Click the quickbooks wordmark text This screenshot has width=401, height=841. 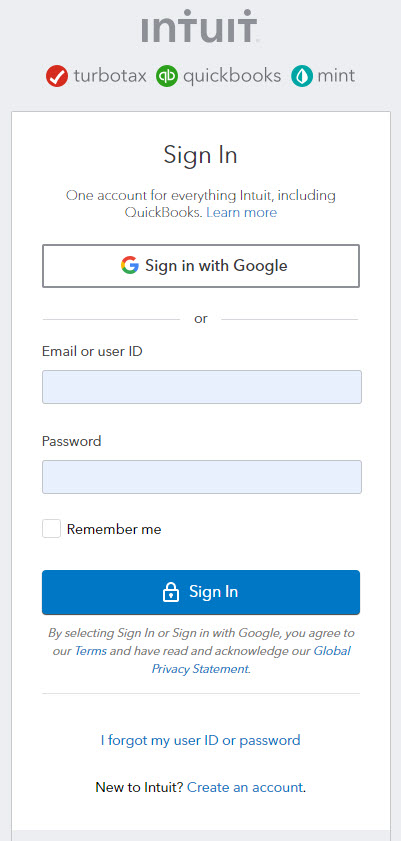[x=232, y=76]
